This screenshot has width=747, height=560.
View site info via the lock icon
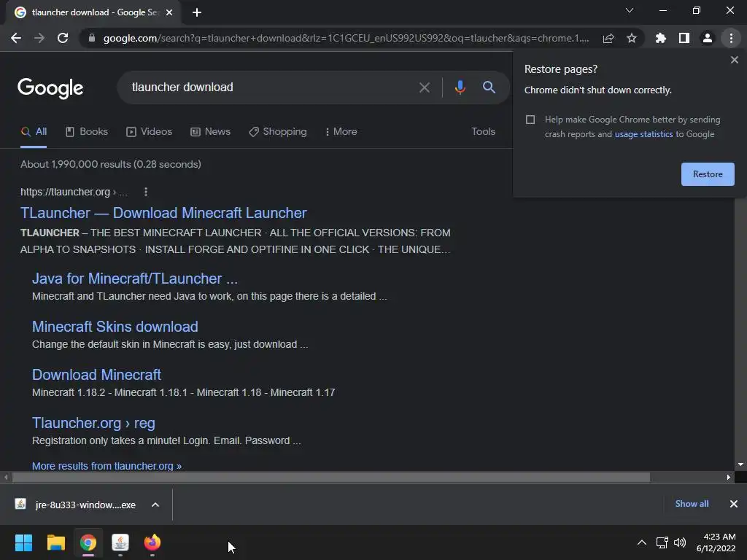[x=92, y=38]
